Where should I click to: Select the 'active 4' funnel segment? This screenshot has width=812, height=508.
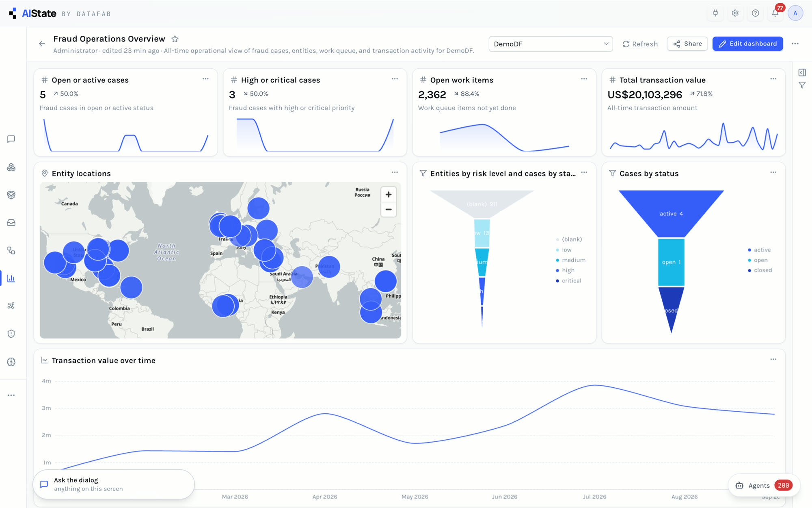tap(671, 213)
